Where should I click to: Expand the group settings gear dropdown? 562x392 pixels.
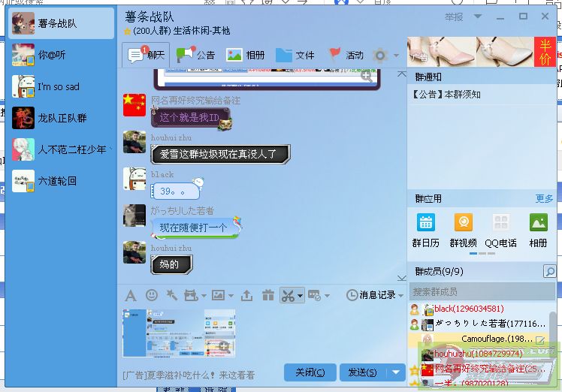pos(385,55)
